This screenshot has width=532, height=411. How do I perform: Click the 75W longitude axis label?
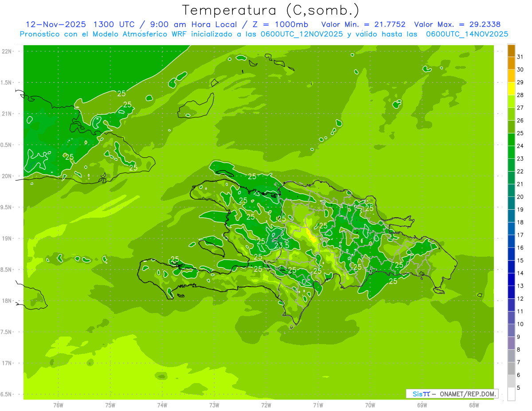tap(110, 405)
